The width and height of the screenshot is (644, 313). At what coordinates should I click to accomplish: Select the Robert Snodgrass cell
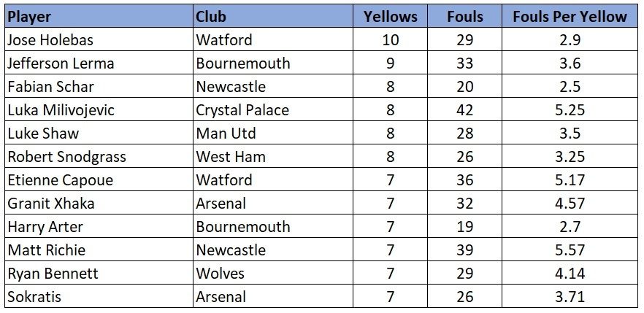click(x=99, y=157)
